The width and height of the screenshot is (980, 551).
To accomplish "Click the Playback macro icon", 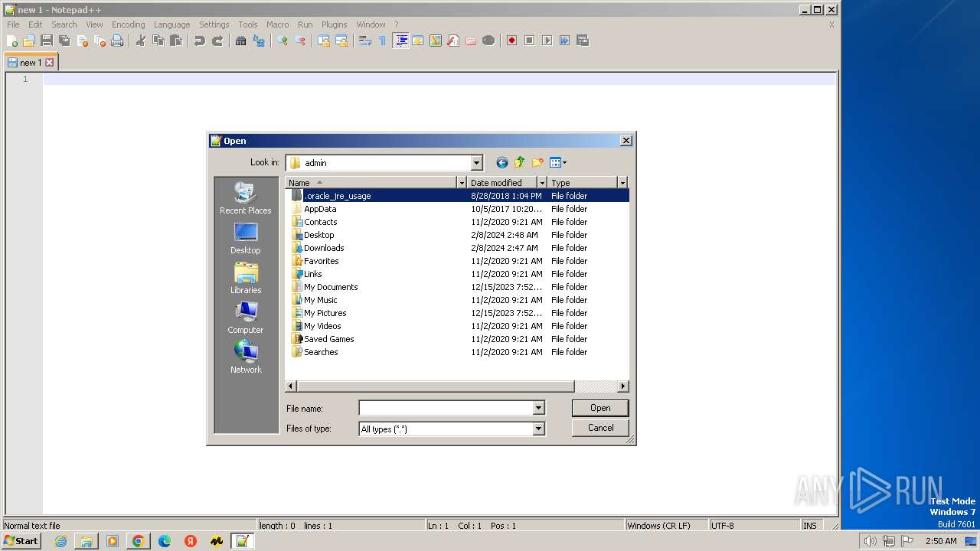I will (x=547, y=41).
